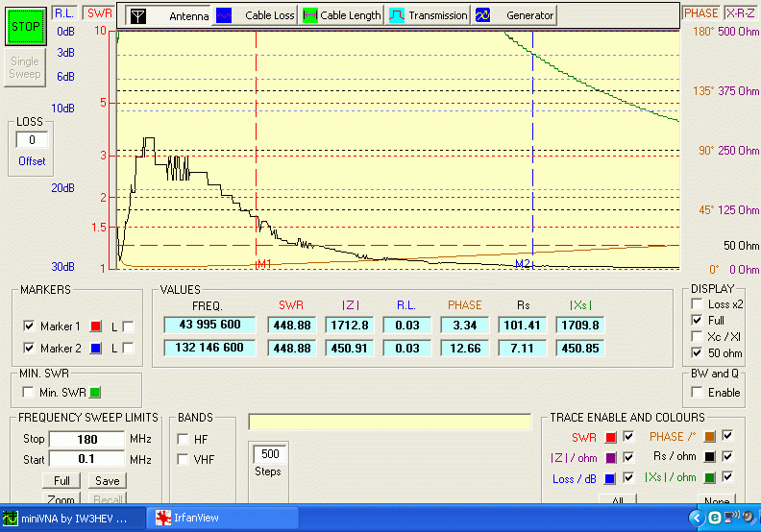Click the Stop frequency input field

click(86, 439)
